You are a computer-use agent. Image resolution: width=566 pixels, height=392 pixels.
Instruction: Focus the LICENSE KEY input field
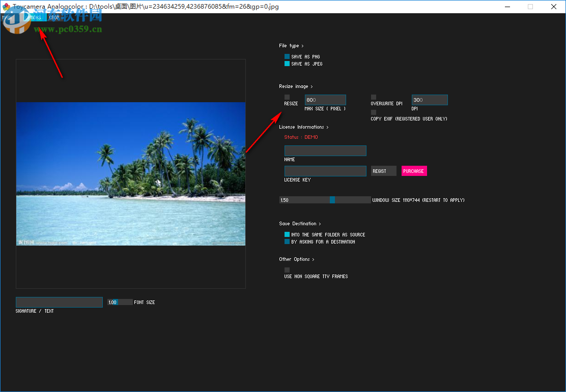click(325, 171)
